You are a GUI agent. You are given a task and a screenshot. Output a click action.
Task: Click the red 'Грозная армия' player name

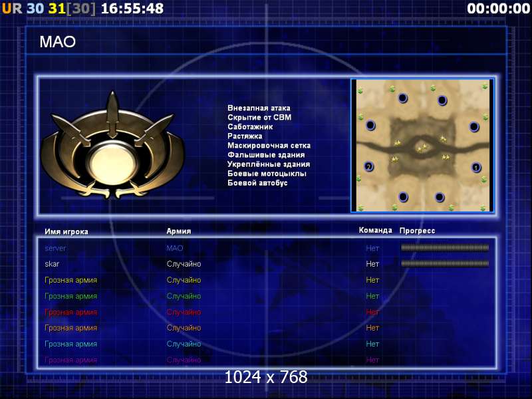coord(71,312)
